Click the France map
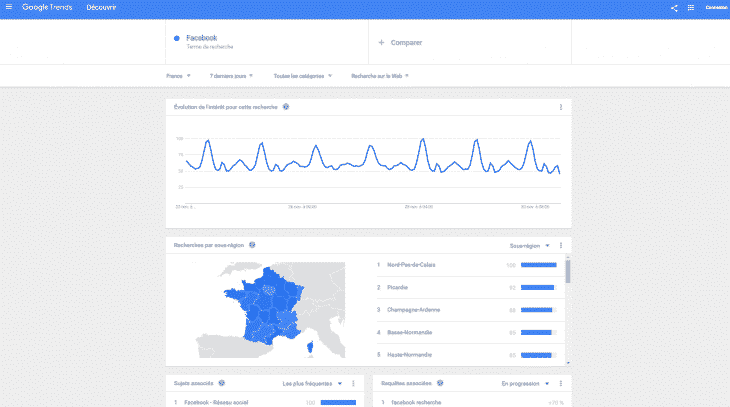This screenshot has height=407, width=730. click(x=270, y=310)
